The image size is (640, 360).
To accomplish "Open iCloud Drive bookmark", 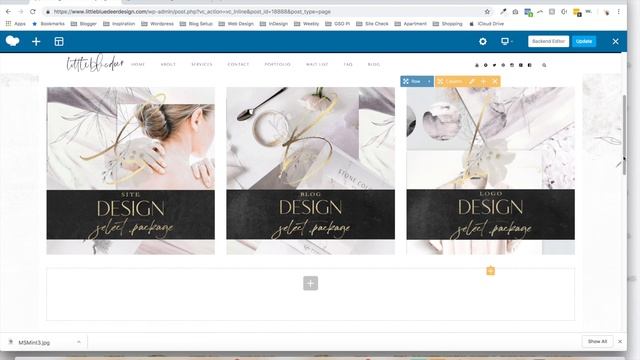I will click(x=487, y=24).
